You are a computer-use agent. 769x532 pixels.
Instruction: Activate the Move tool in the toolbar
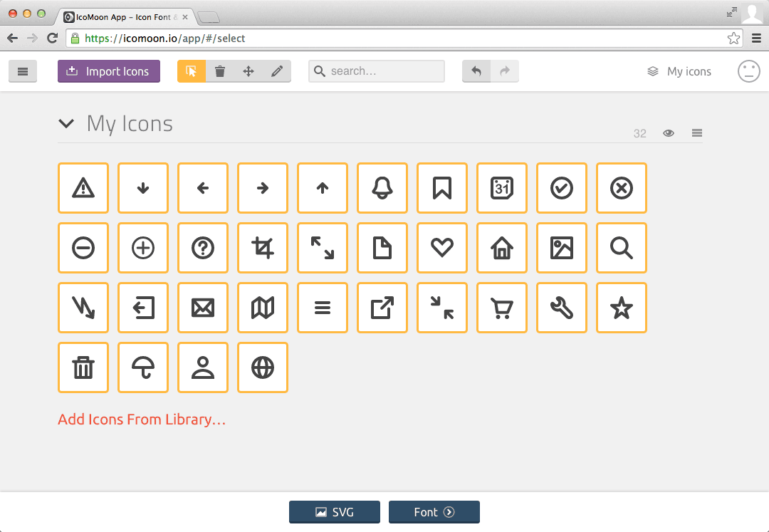pos(249,71)
